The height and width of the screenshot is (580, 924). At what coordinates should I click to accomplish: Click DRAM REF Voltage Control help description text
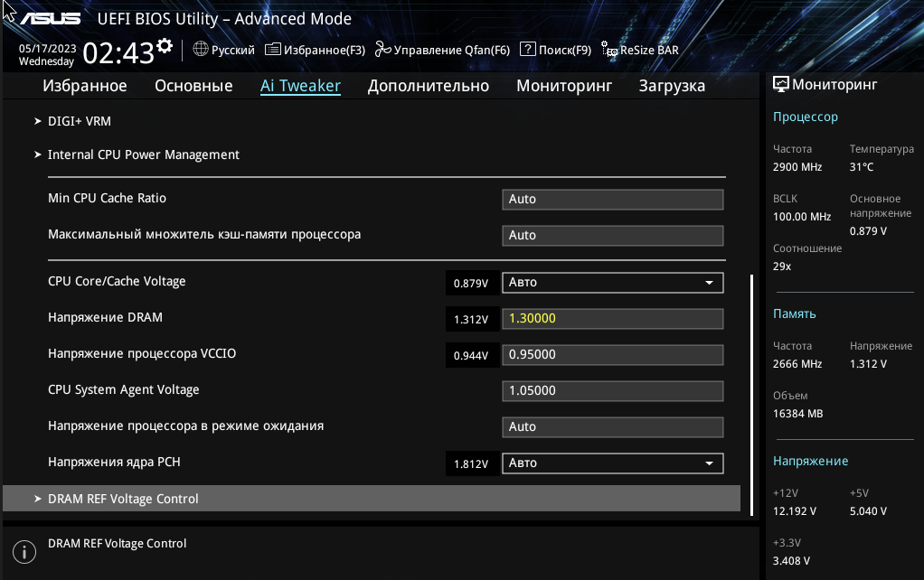pyautogui.click(x=118, y=544)
